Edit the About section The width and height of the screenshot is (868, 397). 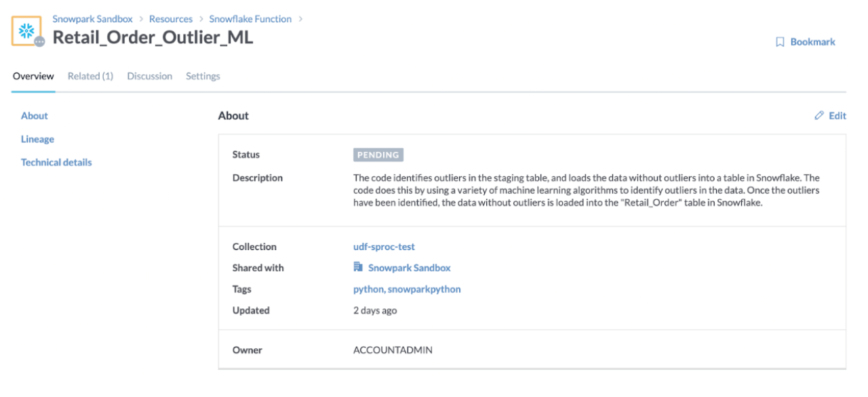[x=831, y=116]
